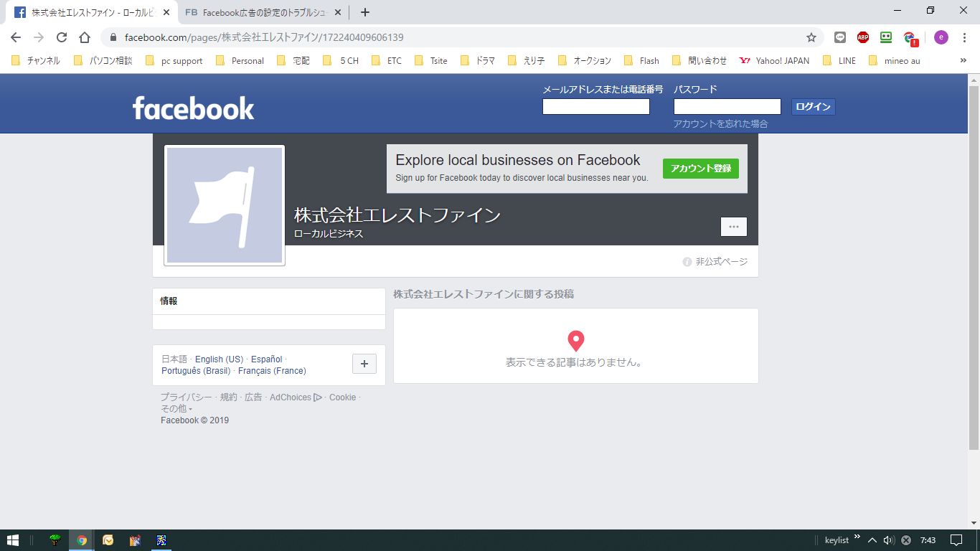Click アカウントを忘れた場合 link
980x551 pixels.
point(720,124)
